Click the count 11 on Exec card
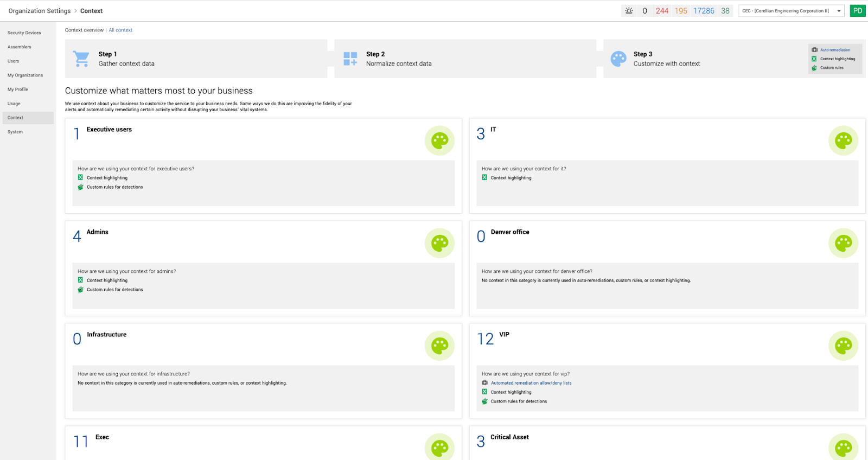This screenshot has height=460, width=868. pyautogui.click(x=81, y=442)
